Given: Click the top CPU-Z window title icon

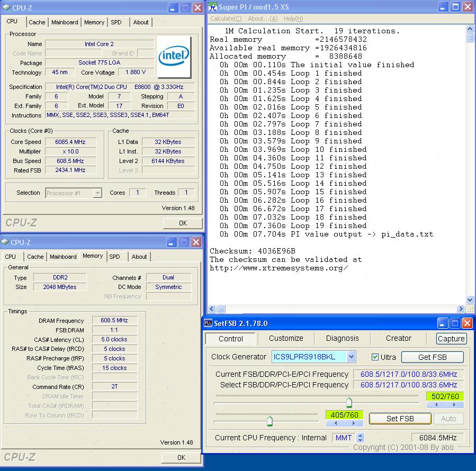Looking at the screenshot, I should click(x=6, y=7).
